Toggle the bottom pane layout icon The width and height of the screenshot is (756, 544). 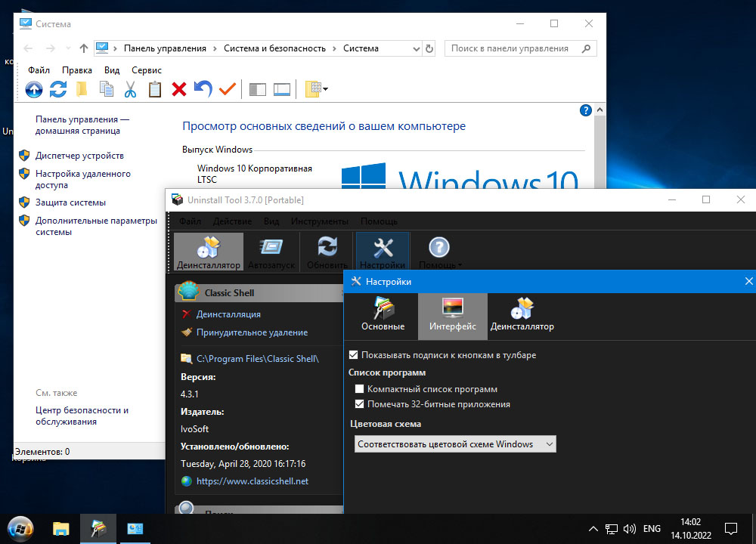pos(281,90)
